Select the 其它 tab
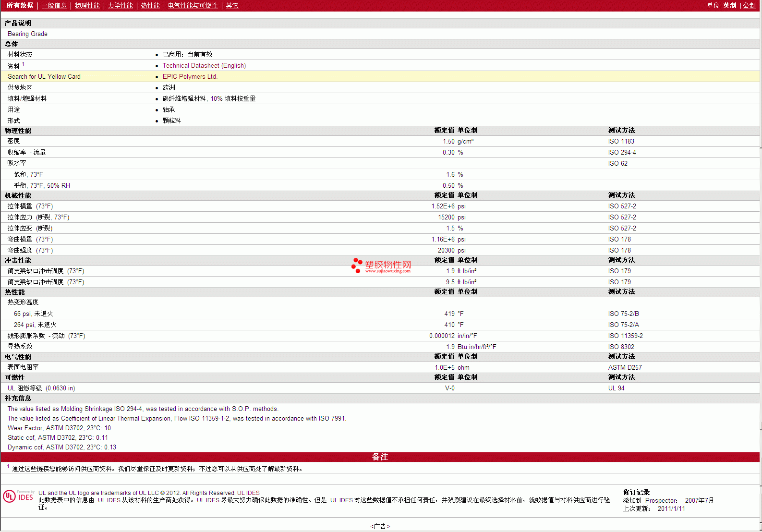Image resolution: width=762 pixels, height=532 pixels. click(x=232, y=6)
